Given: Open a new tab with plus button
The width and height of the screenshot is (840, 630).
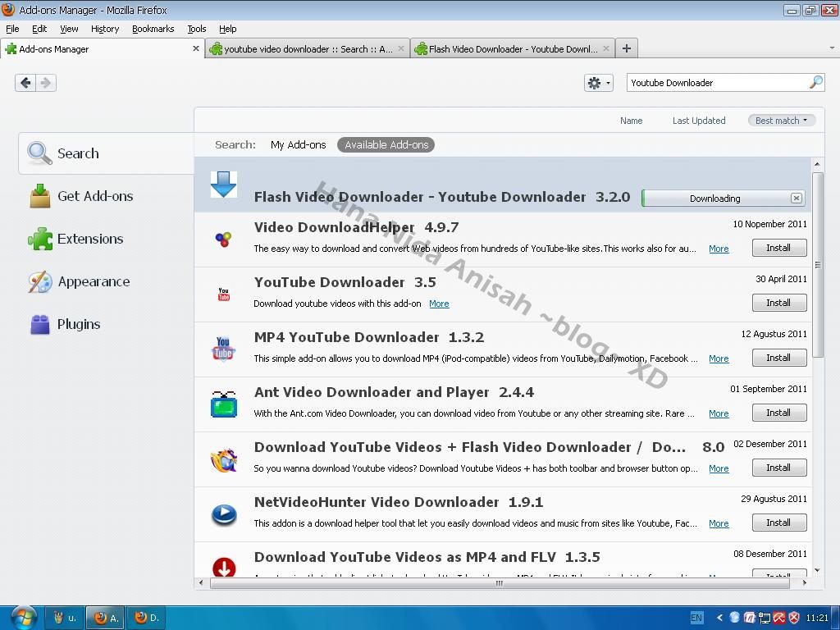Looking at the screenshot, I should pyautogui.click(x=626, y=48).
